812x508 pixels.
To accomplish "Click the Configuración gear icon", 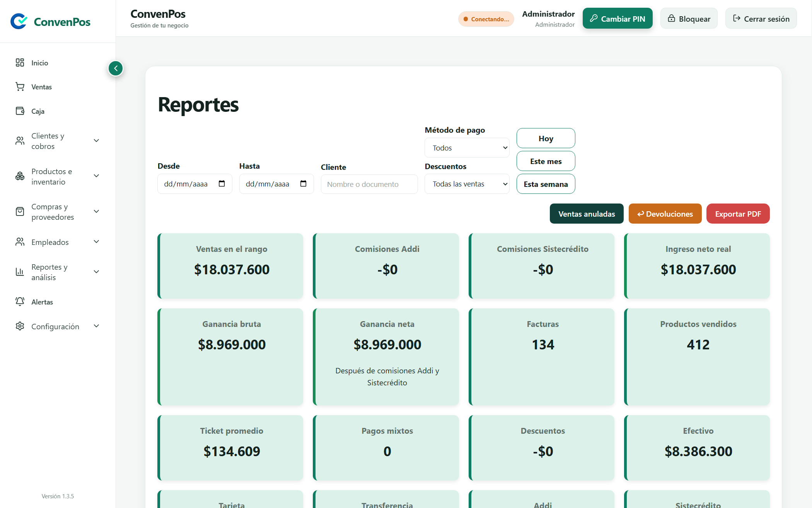I will (20, 326).
